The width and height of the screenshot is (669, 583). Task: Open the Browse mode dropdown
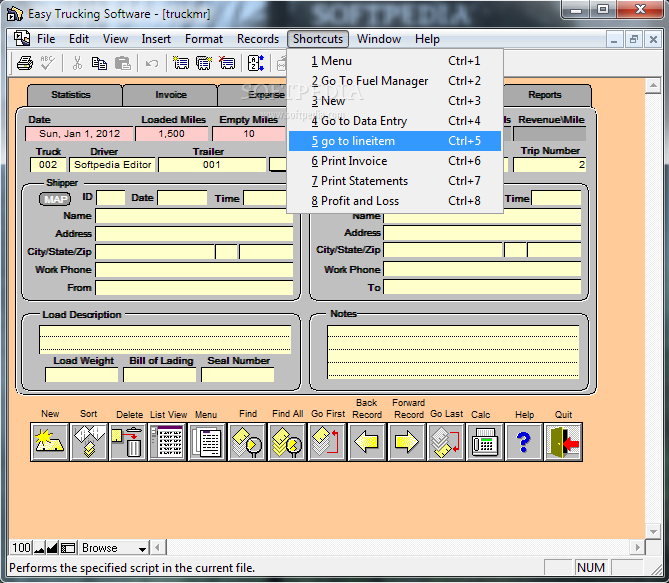click(x=113, y=548)
